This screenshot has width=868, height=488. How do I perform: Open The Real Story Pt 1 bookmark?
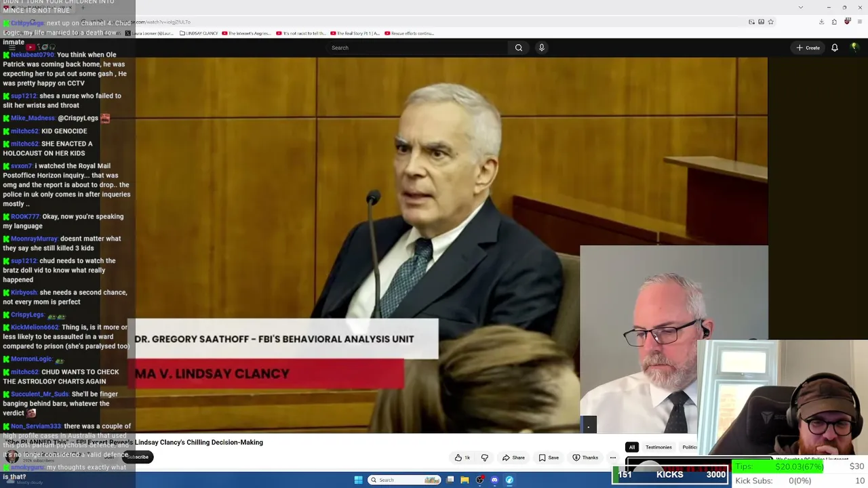(355, 33)
